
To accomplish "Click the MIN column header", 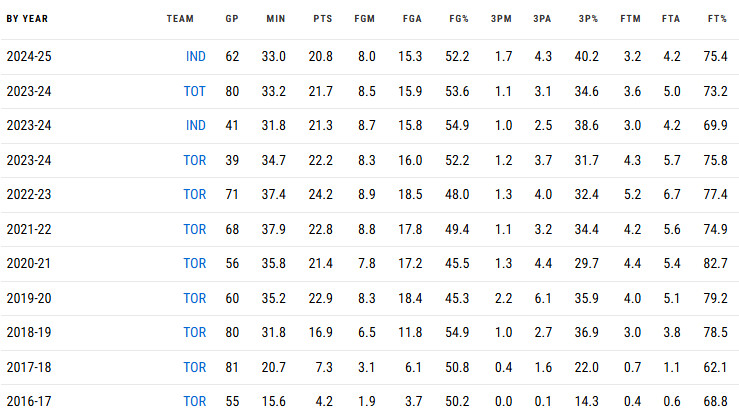I will coord(276,19).
